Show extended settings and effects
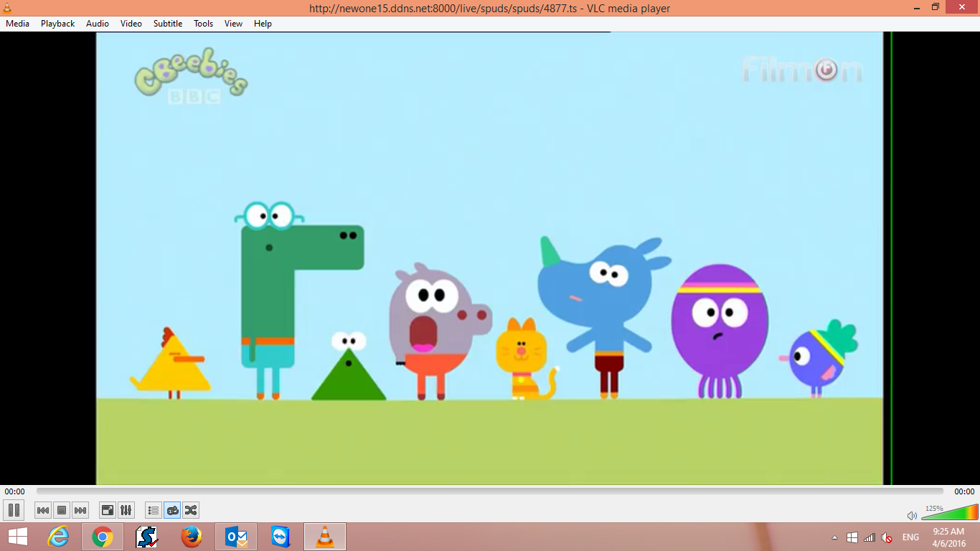The image size is (980, 551). (126, 510)
